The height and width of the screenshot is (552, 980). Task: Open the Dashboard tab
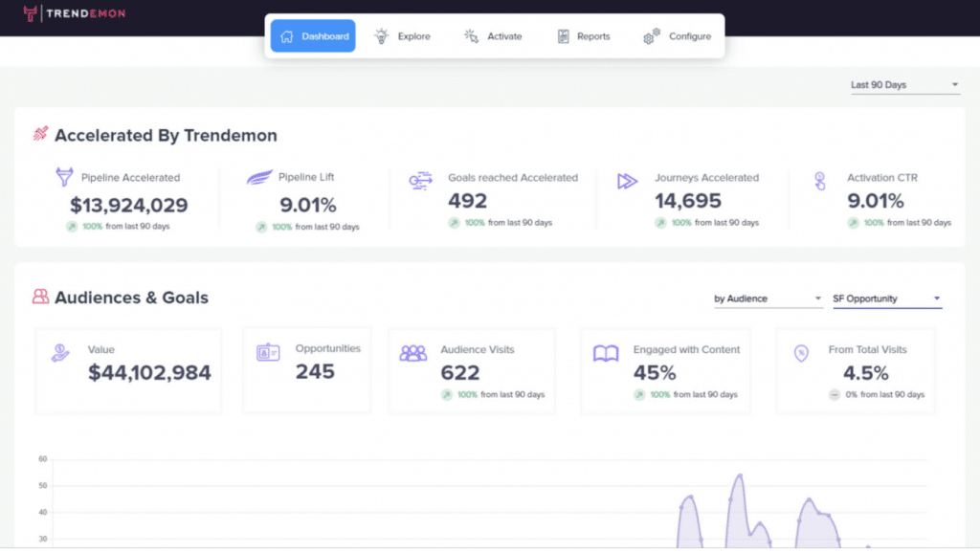coord(313,36)
